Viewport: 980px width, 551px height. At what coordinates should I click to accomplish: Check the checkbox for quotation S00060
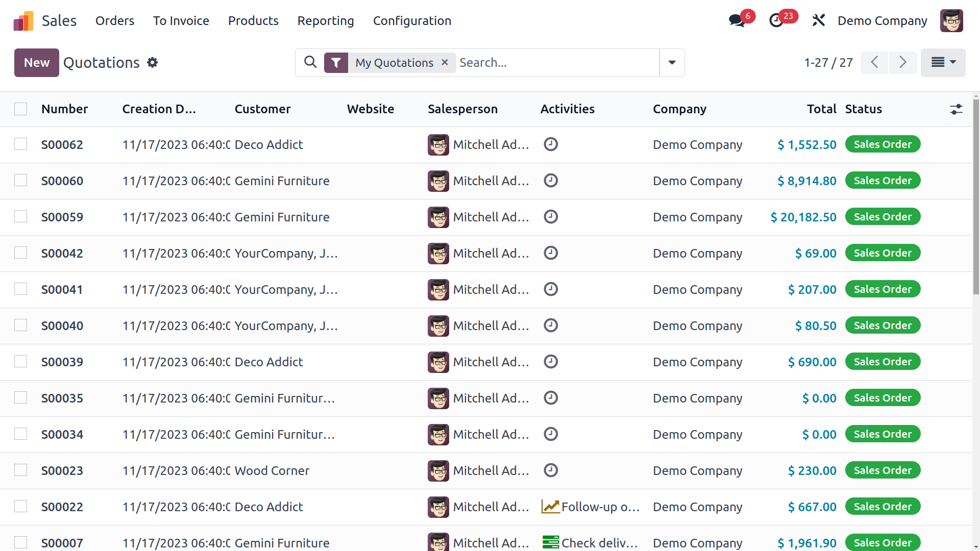pos(20,180)
